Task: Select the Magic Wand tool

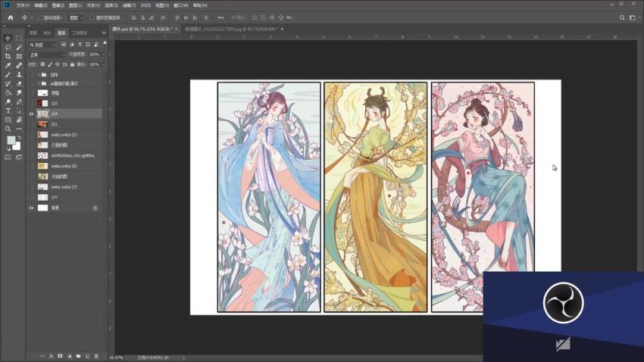Action: [19, 47]
